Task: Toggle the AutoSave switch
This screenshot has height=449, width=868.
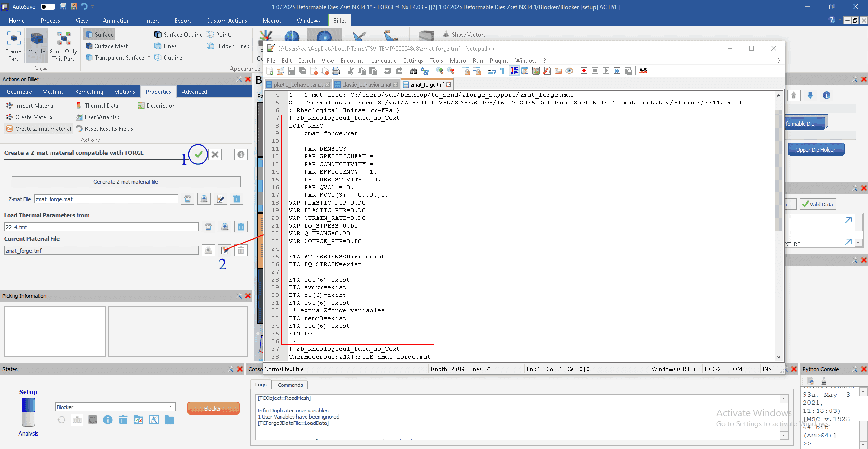Action: pyautogui.click(x=48, y=7)
